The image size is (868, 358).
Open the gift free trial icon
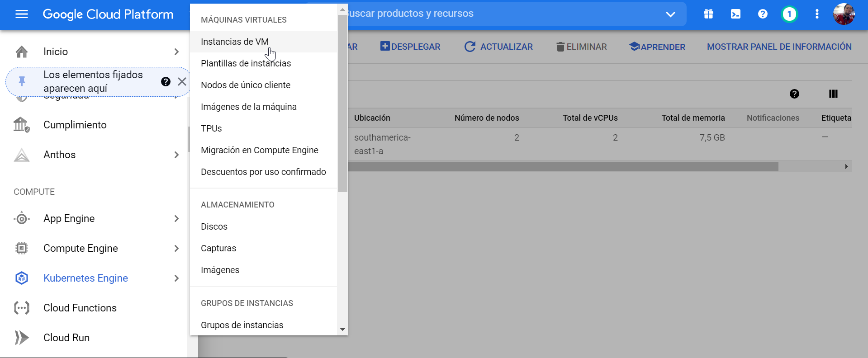[x=708, y=14]
